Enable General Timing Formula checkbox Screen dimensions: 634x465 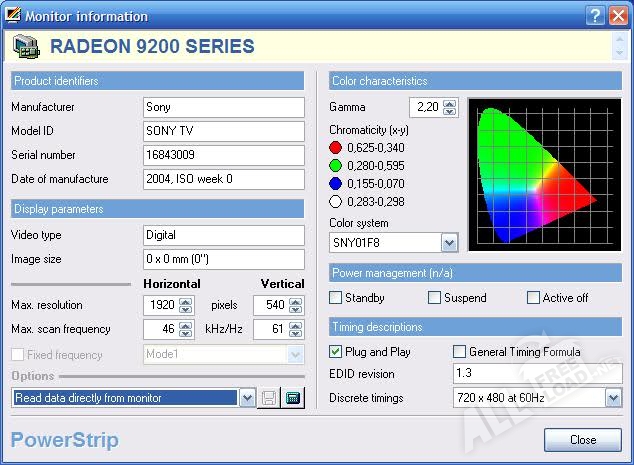pyautogui.click(x=459, y=352)
